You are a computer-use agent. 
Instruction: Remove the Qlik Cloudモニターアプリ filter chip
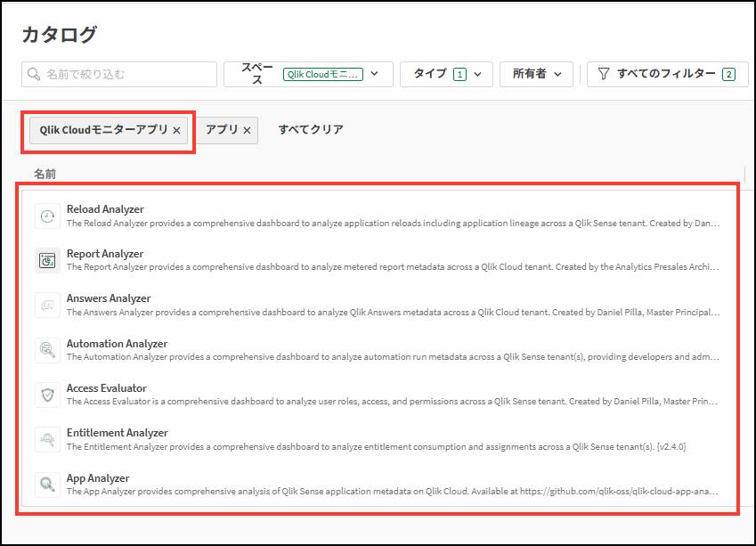[176, 130]
